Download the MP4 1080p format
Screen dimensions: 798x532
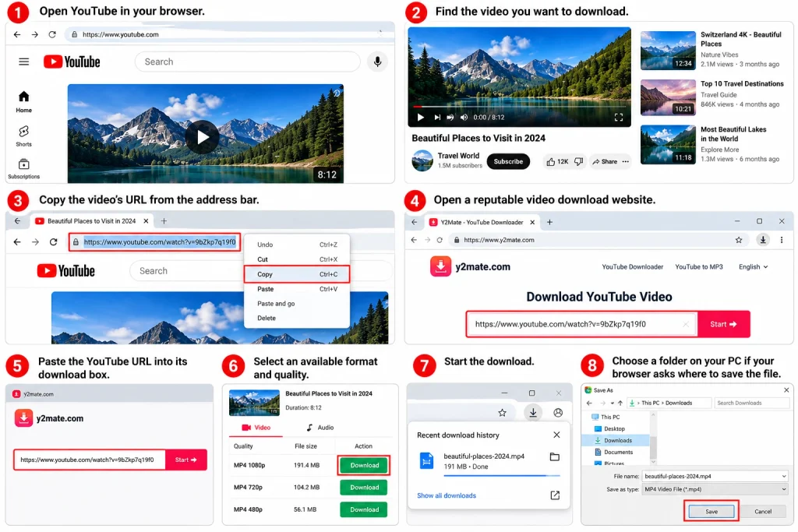point(365,465)
